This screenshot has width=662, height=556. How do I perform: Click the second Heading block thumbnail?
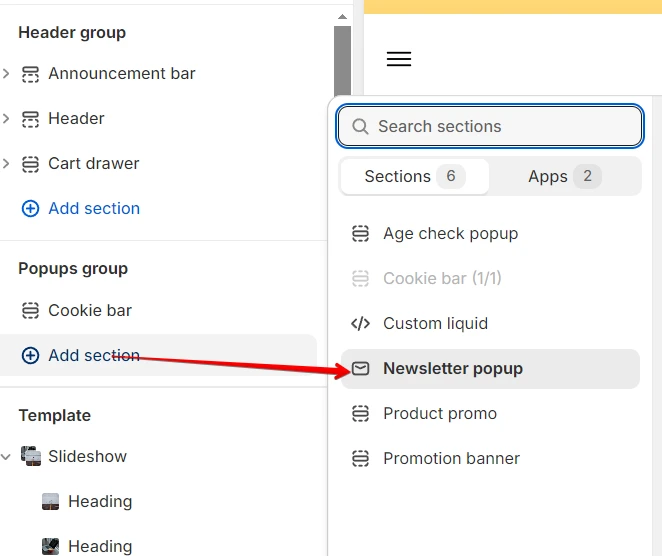pyautogui.click(x=51, y=546)
